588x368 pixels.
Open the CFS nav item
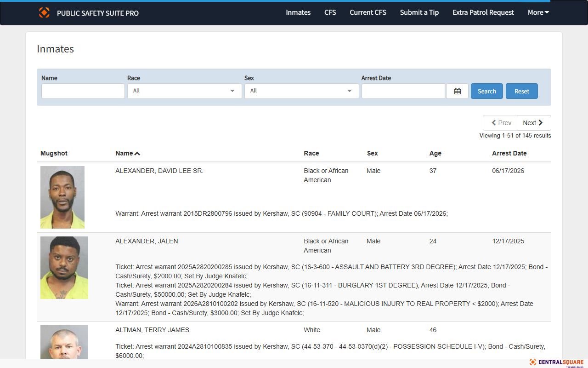point(330,12)
